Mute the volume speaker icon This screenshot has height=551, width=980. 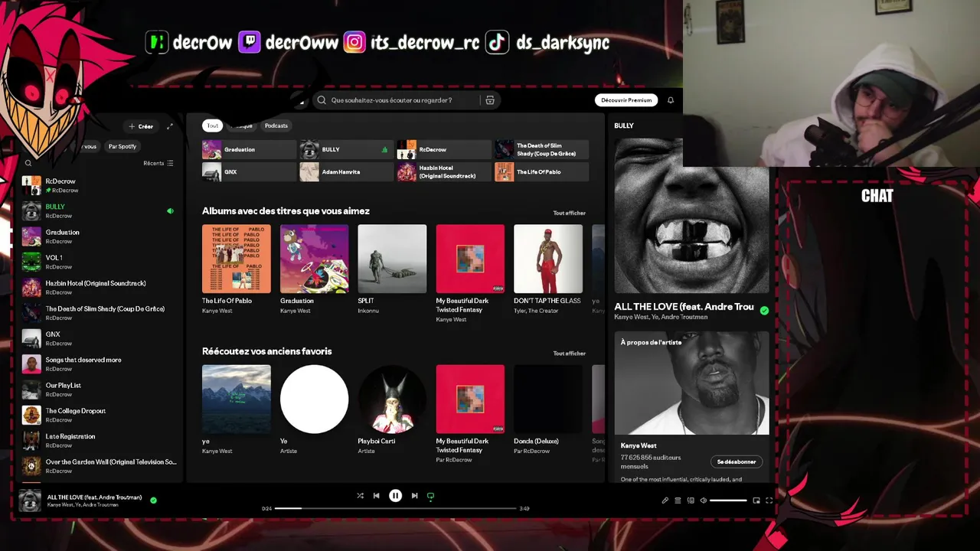point(704,500)
